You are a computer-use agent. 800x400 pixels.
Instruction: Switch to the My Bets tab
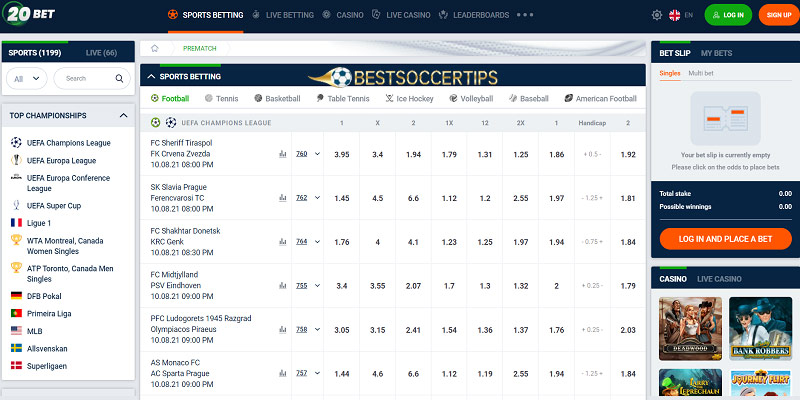[716, 53]
